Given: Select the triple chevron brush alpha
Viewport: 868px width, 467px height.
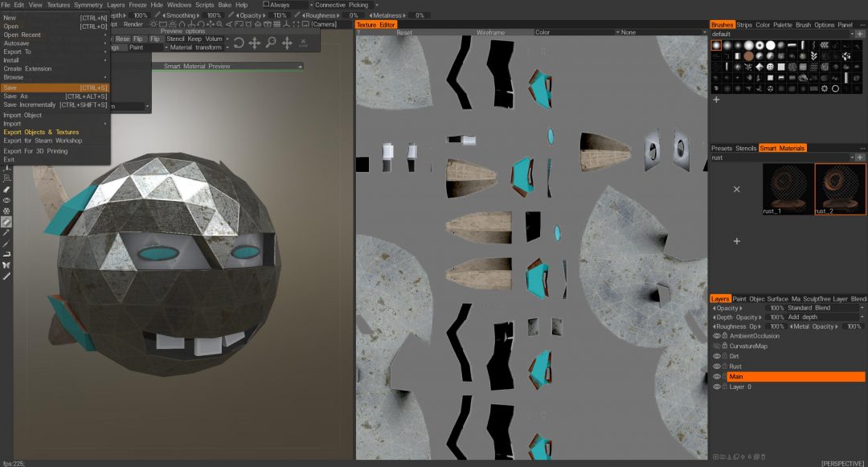Looking at the screenshot, I should pos(813,56).
